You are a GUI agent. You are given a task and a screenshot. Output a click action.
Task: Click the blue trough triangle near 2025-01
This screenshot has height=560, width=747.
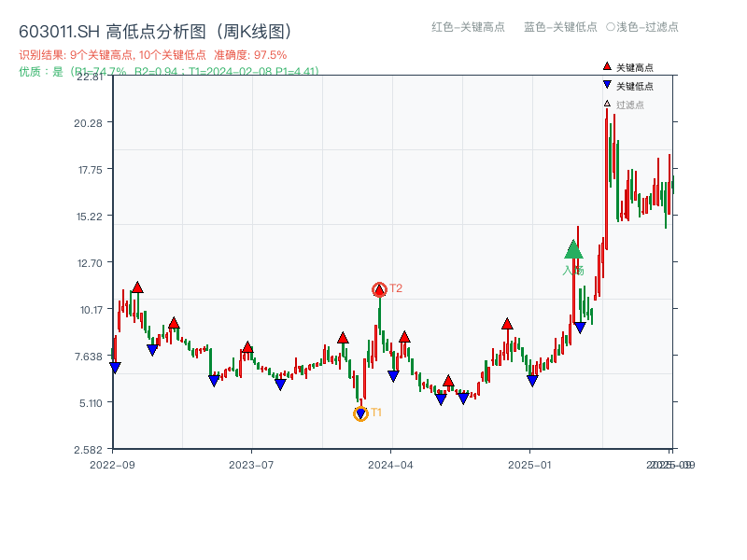[x=531, y=379]
